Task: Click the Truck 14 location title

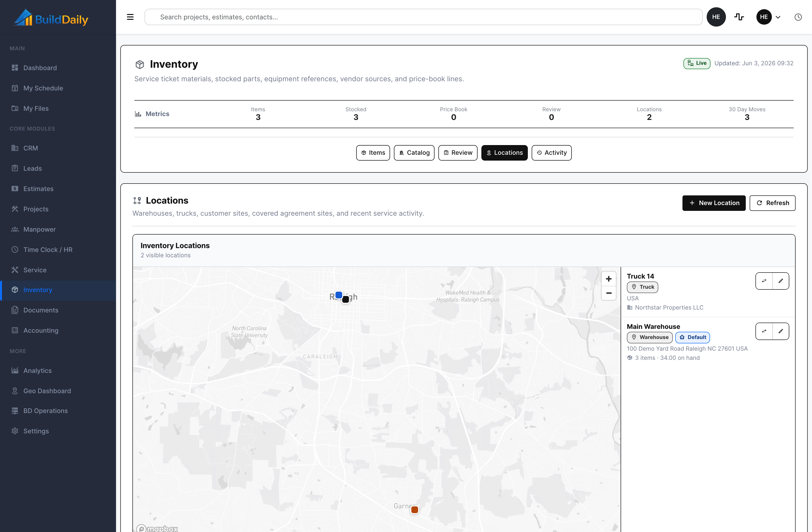Action: [640, 276]
